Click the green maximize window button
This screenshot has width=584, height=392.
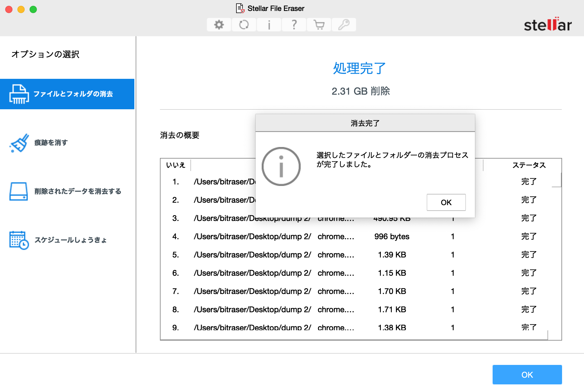click(x=33, y=9)
